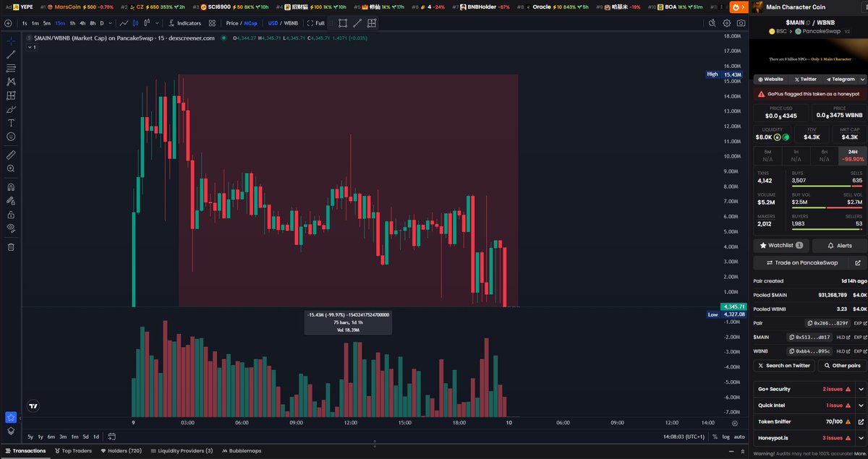Select the 6m date range

tap(51, 437)
